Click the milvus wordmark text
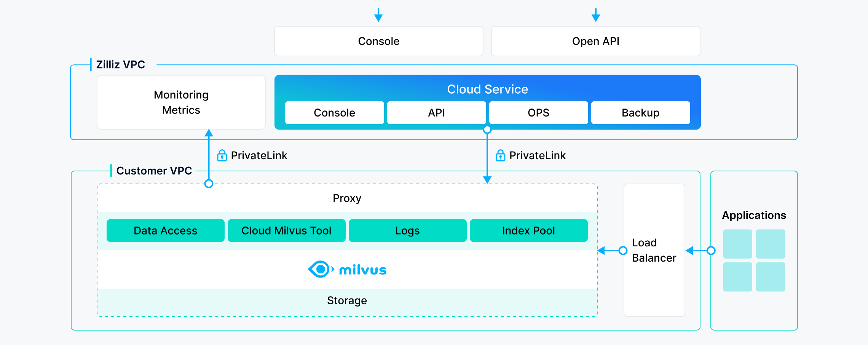Image resolution: width=868 pixels, height=345 pixels. pos(362,270)
